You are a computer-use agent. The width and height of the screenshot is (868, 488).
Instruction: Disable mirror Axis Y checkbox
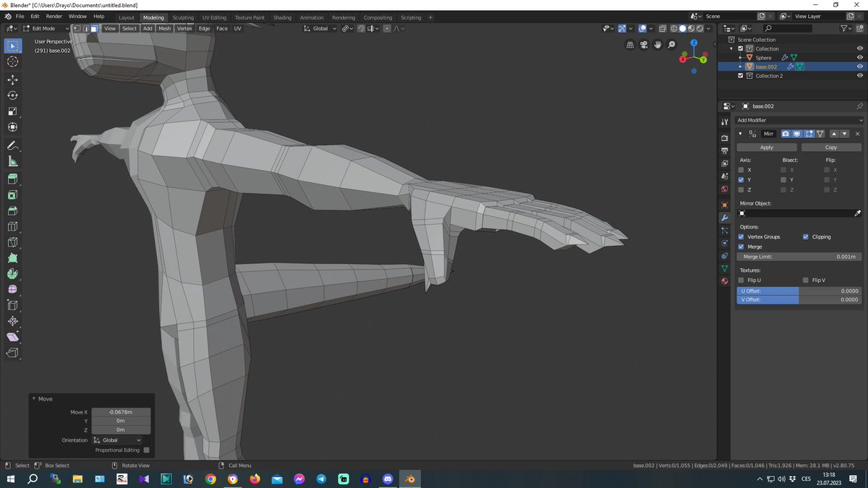tap(741, 179)
